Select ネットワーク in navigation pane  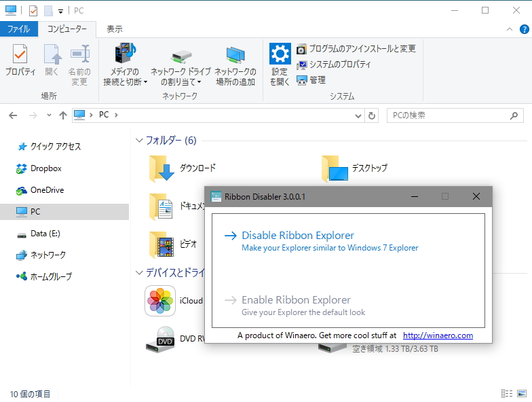tap(41, 255)
